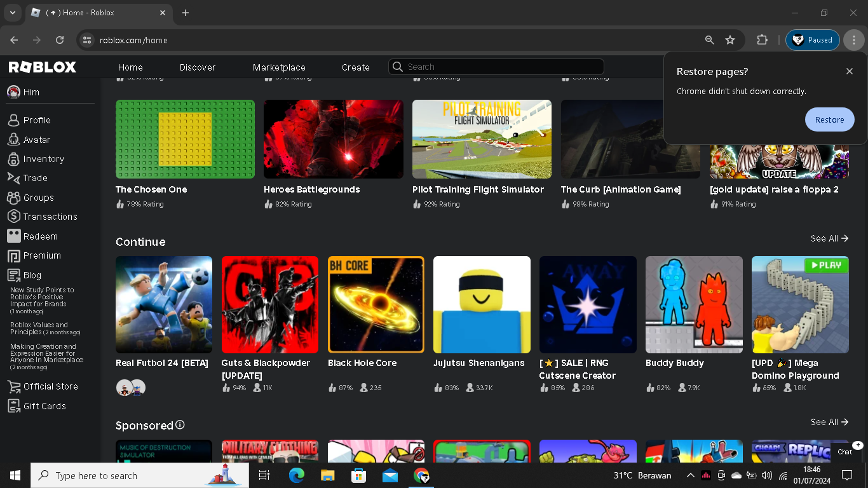Viewport: 868px width, 488px height.
Task: Go to the Create nav tab
Action: [356, 67]
